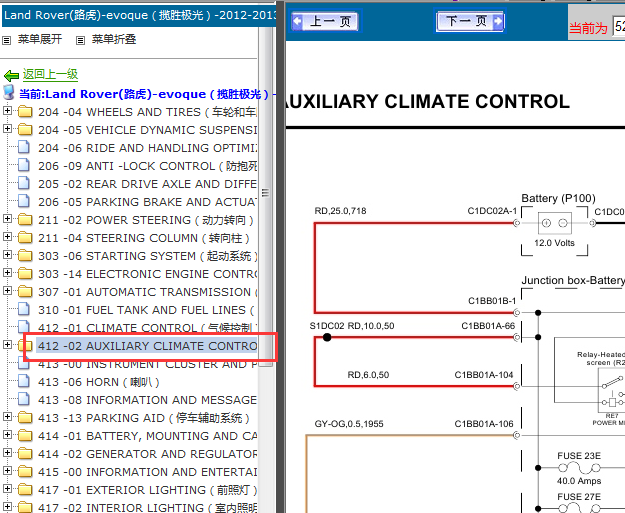The height and width of the screenshot is (513, 625).
Task: Expand the 204-05 VEHICLE DYNAMIC SUSPENSION node
Action: [7, 128]
